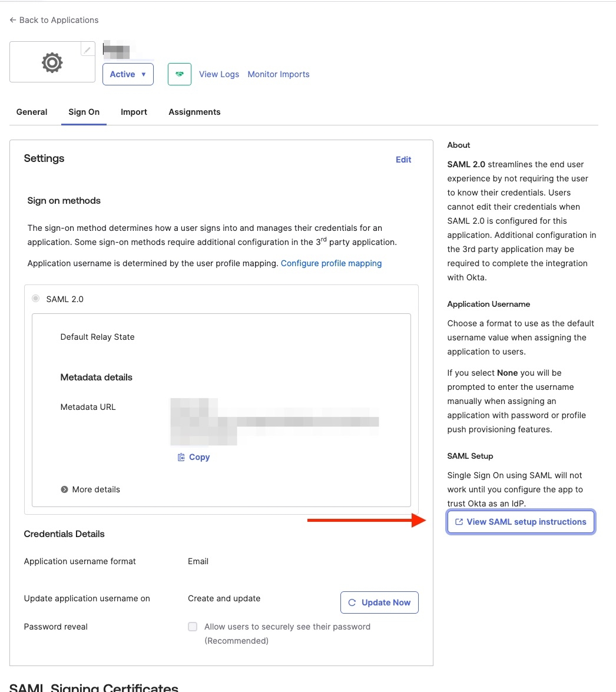Click the refresh icon in Update Now

(x=352, y=602)
